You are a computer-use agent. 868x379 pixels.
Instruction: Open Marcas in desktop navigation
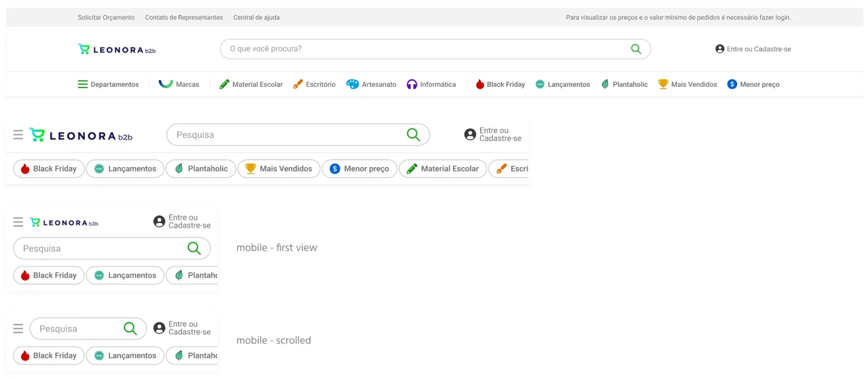(x=178, y=84)
